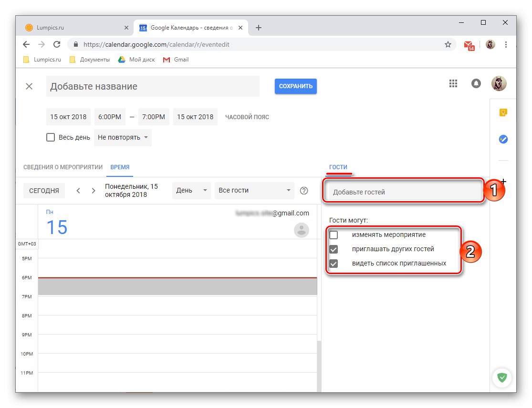Uncheck приглашать других гостей
This screenshot has height=408, width=532.
(334, 249)
